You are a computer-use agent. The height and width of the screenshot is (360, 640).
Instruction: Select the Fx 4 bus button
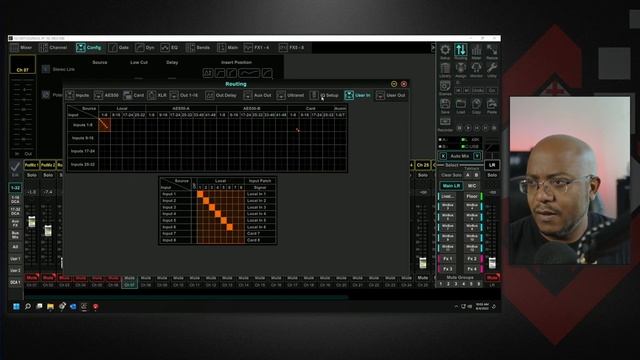[x=472, y=269]
